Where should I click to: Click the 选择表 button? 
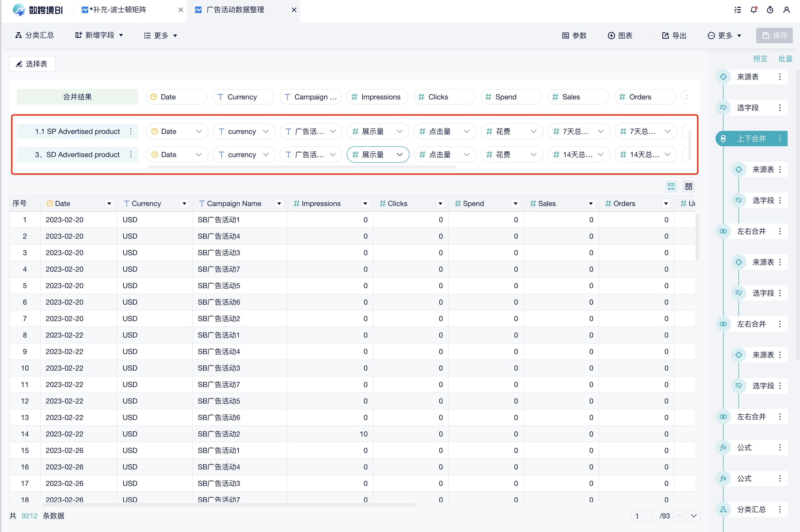click(32, 64)
